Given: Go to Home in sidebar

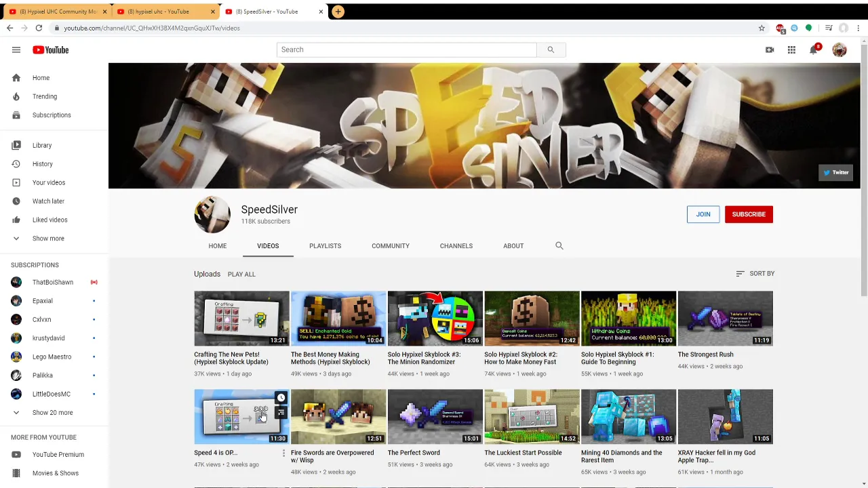Looking at the screenshot, I should click(x=54, y=78).
